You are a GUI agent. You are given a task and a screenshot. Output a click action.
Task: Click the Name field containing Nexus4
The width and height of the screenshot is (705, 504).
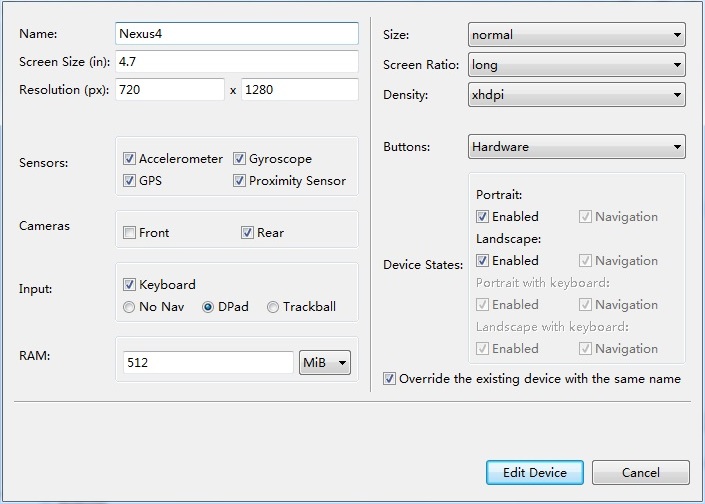point(236,34)
